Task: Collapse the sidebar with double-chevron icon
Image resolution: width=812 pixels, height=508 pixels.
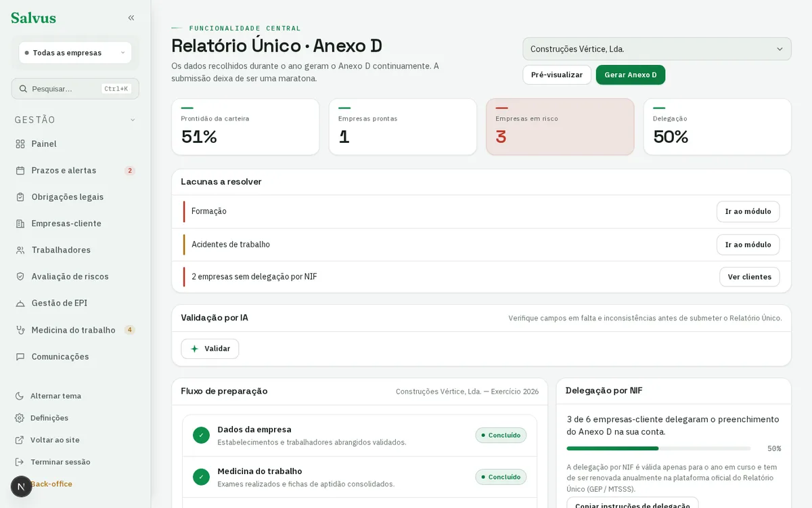Action: point(131,18)
